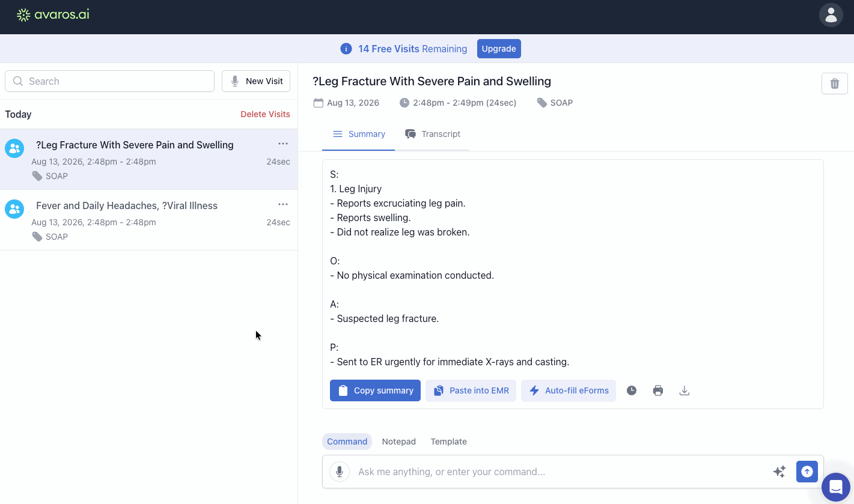The image size is (854, 504).
Task: Open the user profile avatar menu
Action: tap(831, 15)
